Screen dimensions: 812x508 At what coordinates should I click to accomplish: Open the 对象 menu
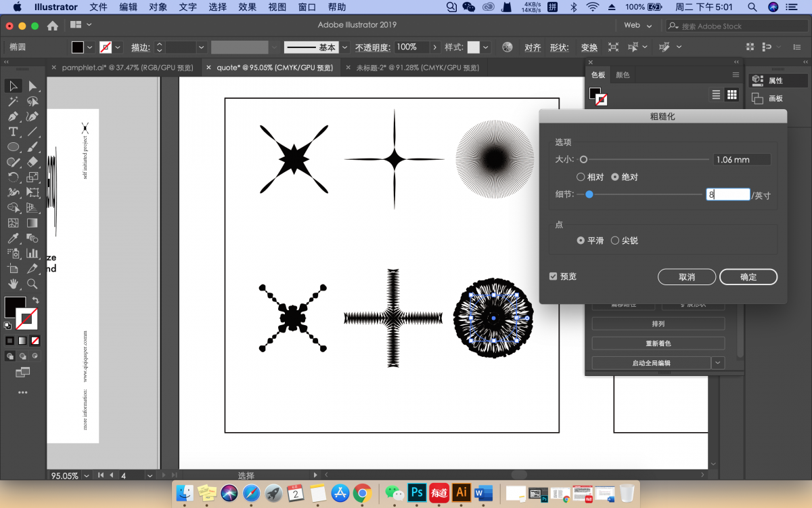coord(158,7)
